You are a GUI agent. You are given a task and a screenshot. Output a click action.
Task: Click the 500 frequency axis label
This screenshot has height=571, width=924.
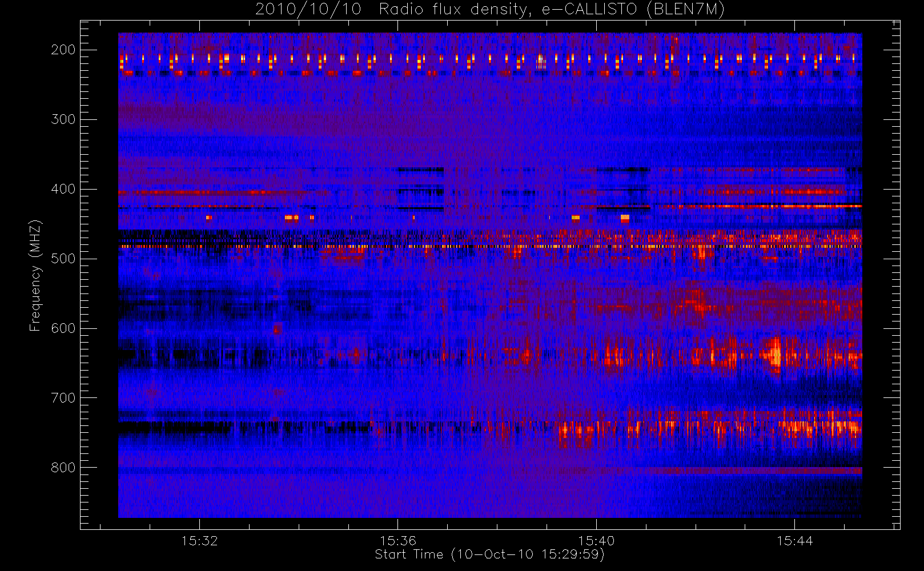[x=63, y=259]
